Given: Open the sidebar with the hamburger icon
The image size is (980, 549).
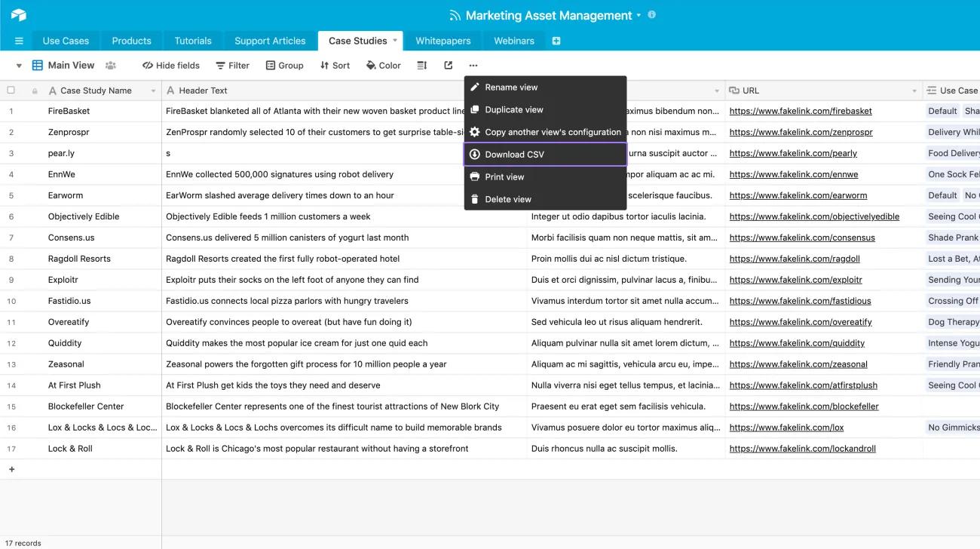Looking at the screenshot, I should click(x=19, y=40).
